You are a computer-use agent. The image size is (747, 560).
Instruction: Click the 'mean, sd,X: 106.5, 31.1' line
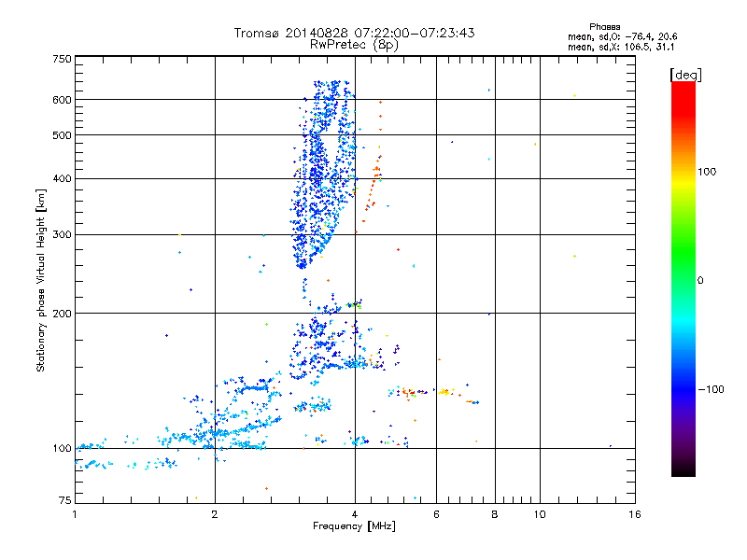[621, 47]
